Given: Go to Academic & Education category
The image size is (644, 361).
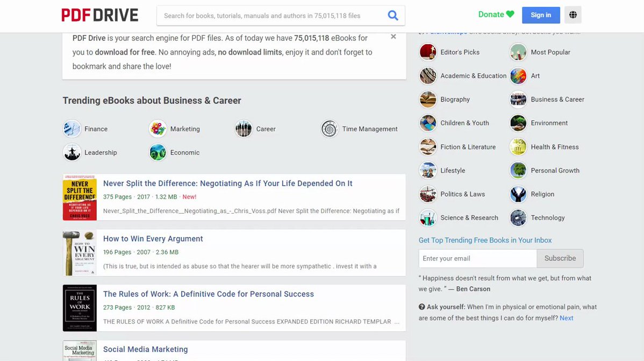Looking at the screenshot, I should pyautogui.click(x=473, y=76).
